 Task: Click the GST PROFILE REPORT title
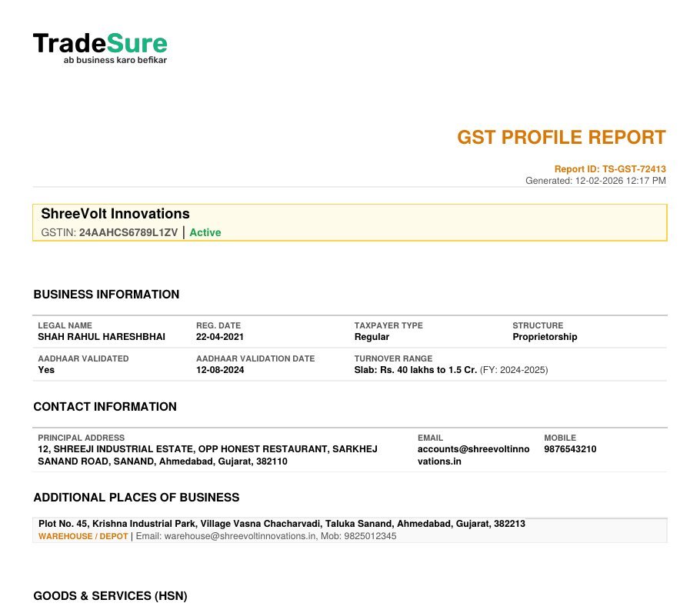point(562,137)
